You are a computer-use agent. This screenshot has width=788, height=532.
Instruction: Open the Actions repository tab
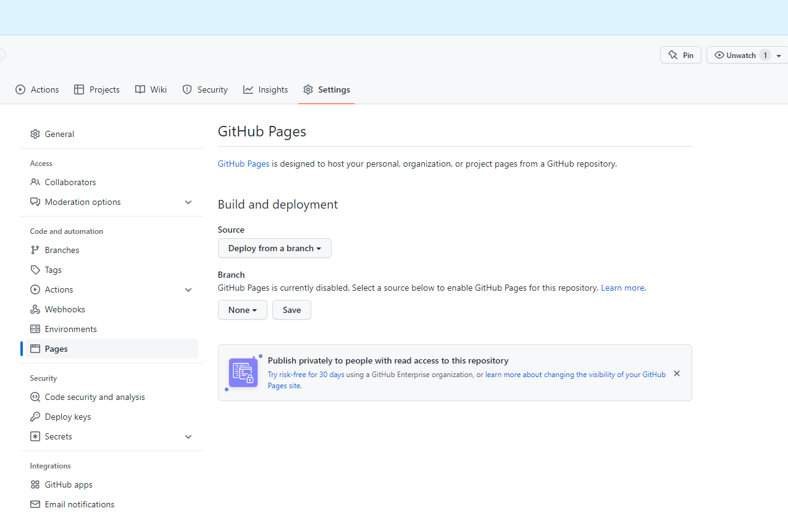(x=37, y=89)
